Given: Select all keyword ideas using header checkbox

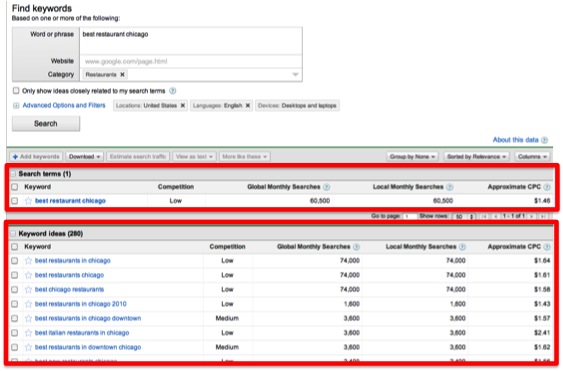Looking at the screenshot, I should (14, 247).
